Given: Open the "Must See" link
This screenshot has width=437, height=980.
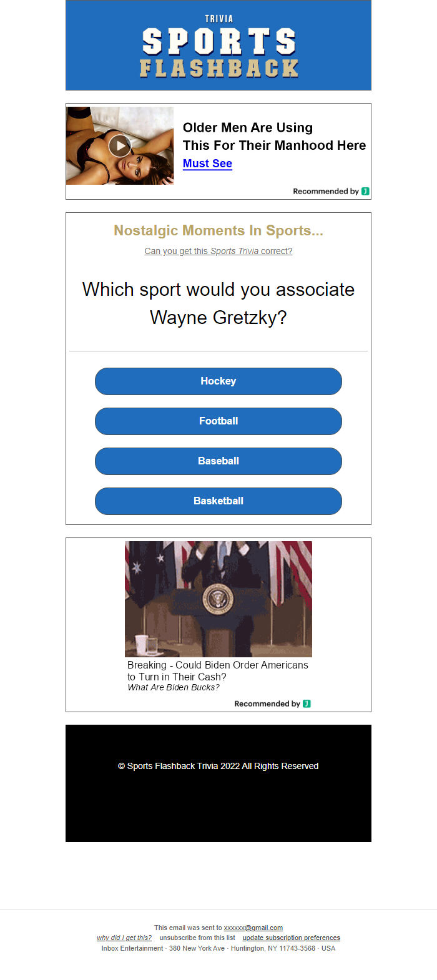Looking at the screenshot, I should click(x=207, y=164).
